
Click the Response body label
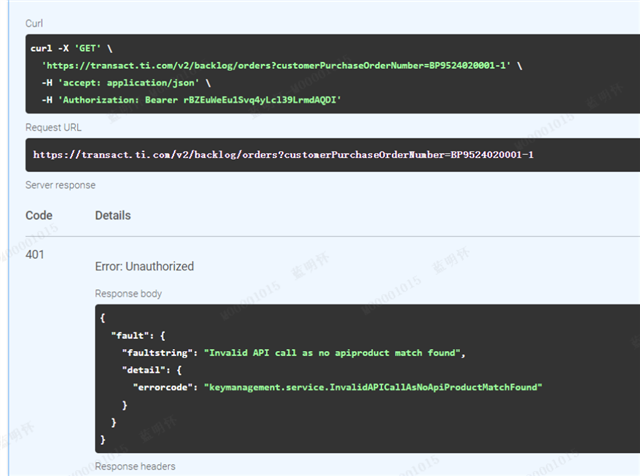click(128, 294)
